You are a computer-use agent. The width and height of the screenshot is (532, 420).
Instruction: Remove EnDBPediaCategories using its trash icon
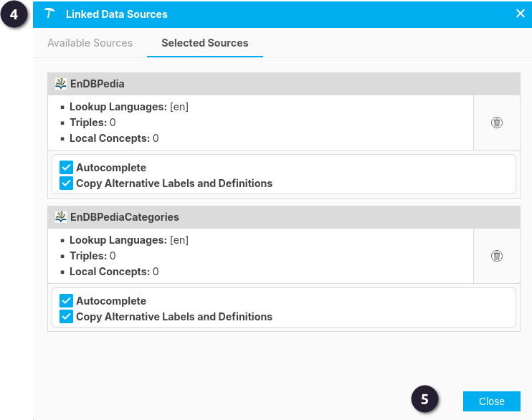tap(497, 256)
